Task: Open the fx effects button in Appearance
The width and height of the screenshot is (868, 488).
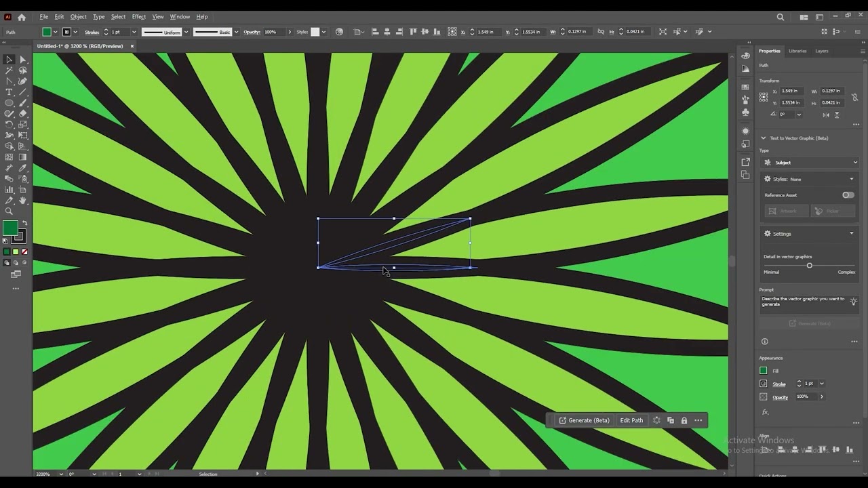Action: pyautogui.click(x=765, y=412)
